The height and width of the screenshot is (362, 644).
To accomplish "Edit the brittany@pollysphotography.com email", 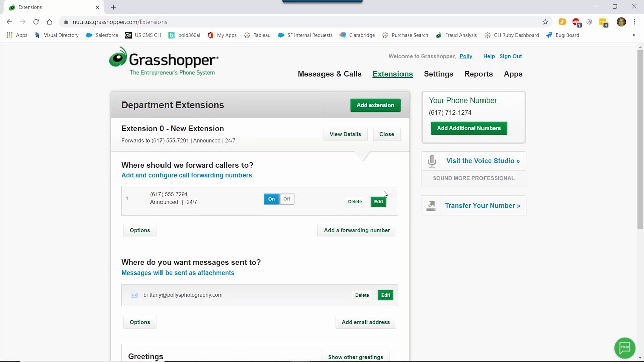I will 385,295.
